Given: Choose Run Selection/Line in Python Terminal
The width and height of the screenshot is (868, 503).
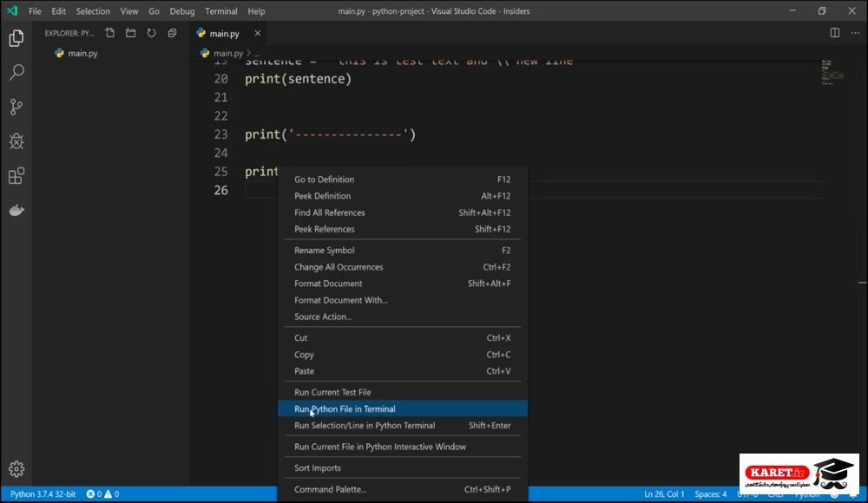Looking at the screenshot, I should 403,426.
